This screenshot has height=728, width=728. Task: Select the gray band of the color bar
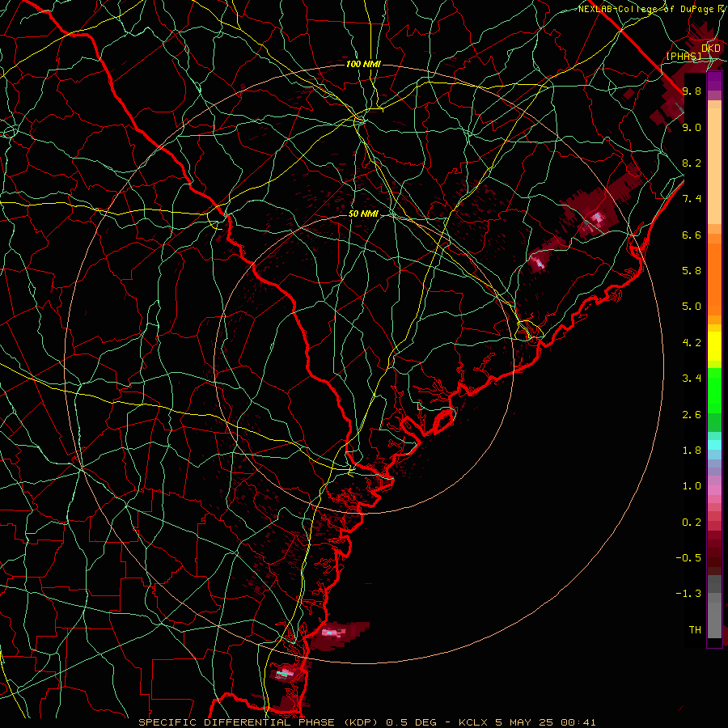point(714,607)
